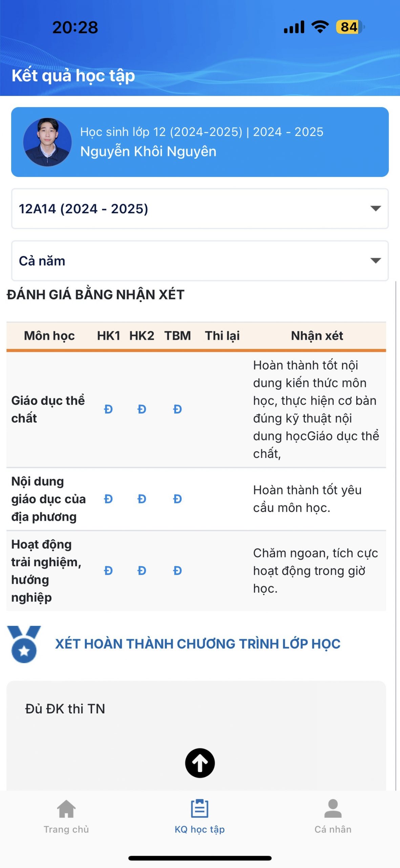Tap the cellular signal bars icon
The image size is (400, 868).
tap(294, 27)
